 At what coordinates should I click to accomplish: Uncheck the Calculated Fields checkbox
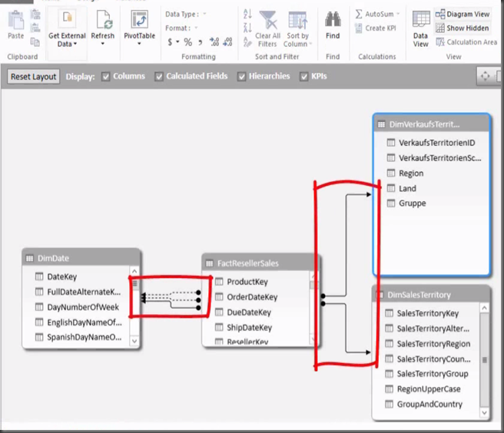[158, 77]
